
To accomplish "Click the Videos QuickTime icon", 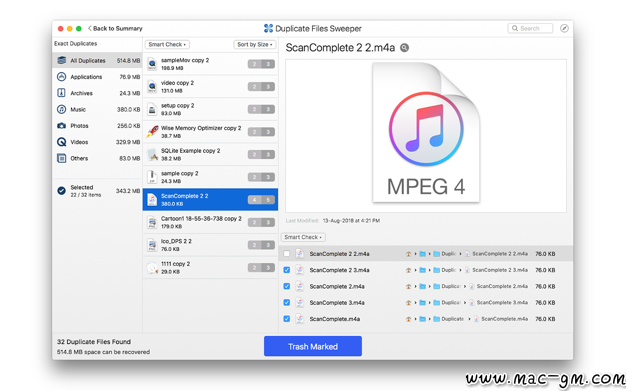I will coord(61,142).
